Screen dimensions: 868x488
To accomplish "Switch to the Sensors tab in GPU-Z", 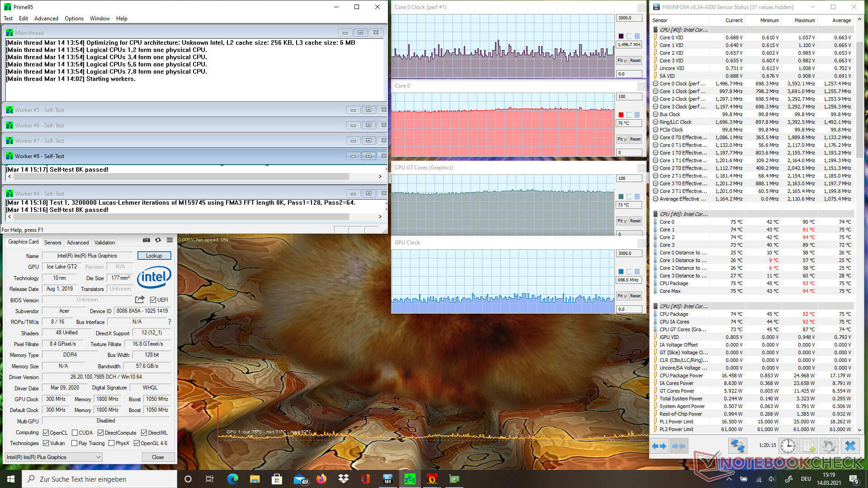I will 52,243.
